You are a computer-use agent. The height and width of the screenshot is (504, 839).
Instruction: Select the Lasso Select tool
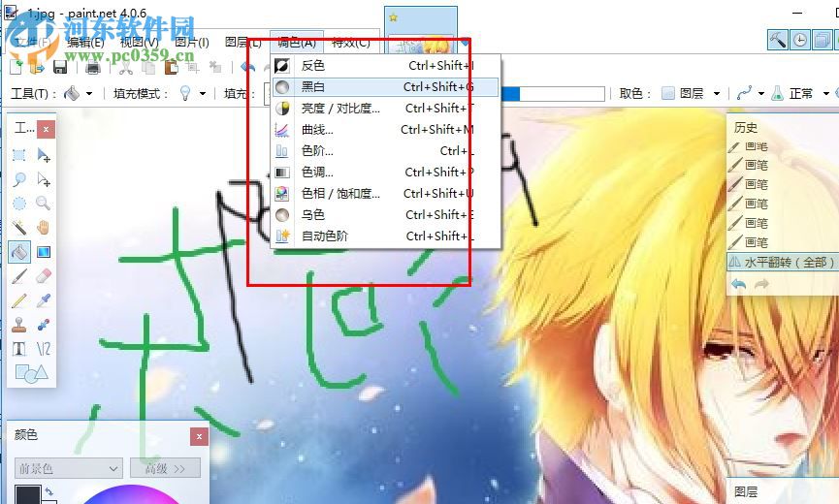pyautogui.click(x=19, y=179)
